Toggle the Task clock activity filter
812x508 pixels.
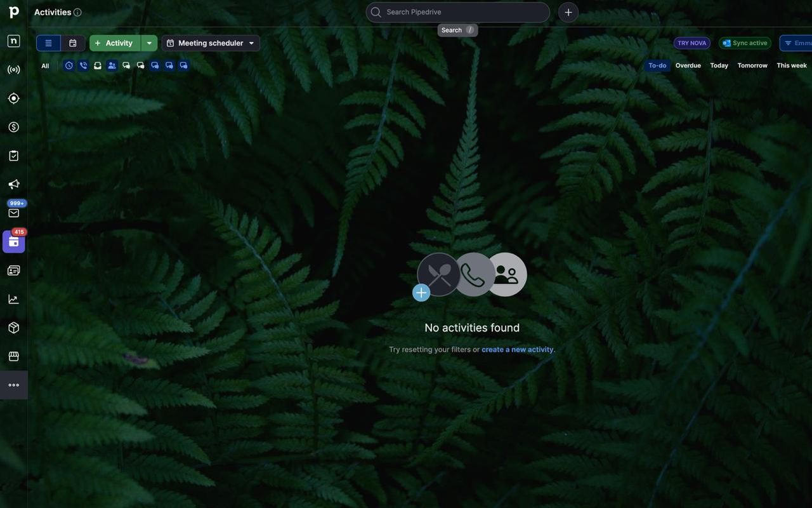(69, 65)
